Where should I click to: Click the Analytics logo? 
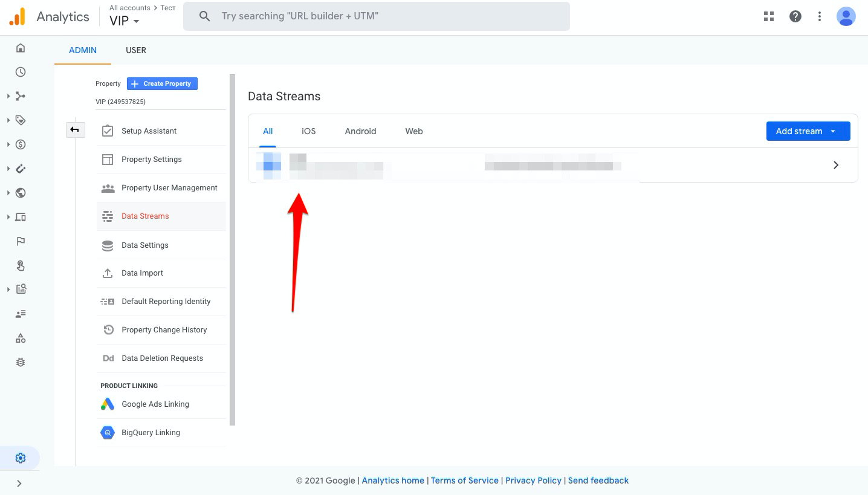(18, 16)
